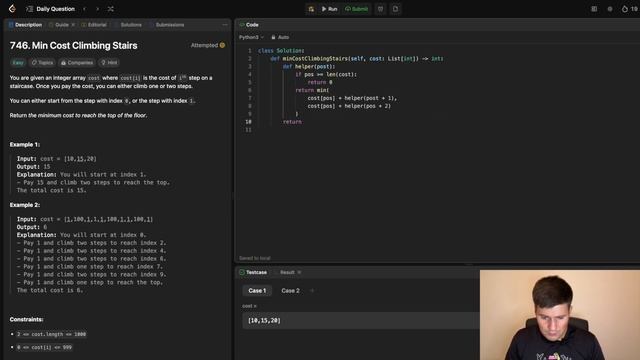Close the Guide tab
Screen dimensions: 640x360
point(73,25)
